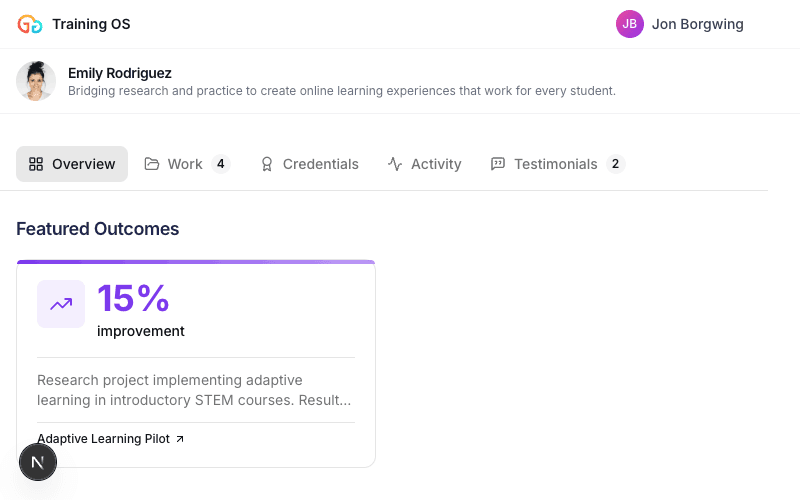Viewport: 800px width, 500px height.
Task: Click the Training OS title text
Action: tap(91, 24)
